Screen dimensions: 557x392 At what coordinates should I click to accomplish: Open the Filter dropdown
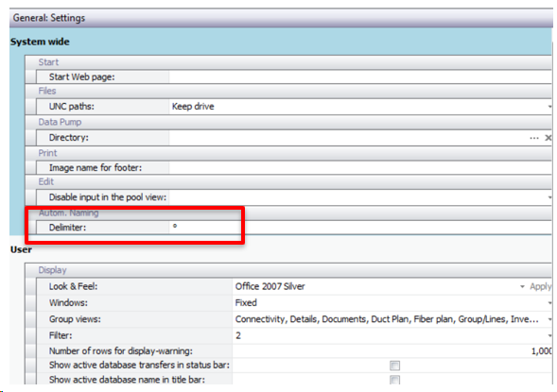(549, 335)
